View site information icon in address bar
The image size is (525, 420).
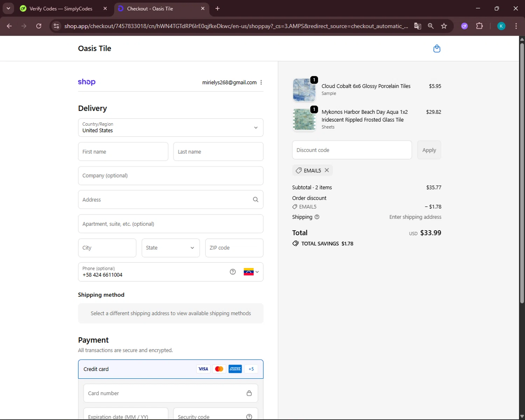point(56,26)
